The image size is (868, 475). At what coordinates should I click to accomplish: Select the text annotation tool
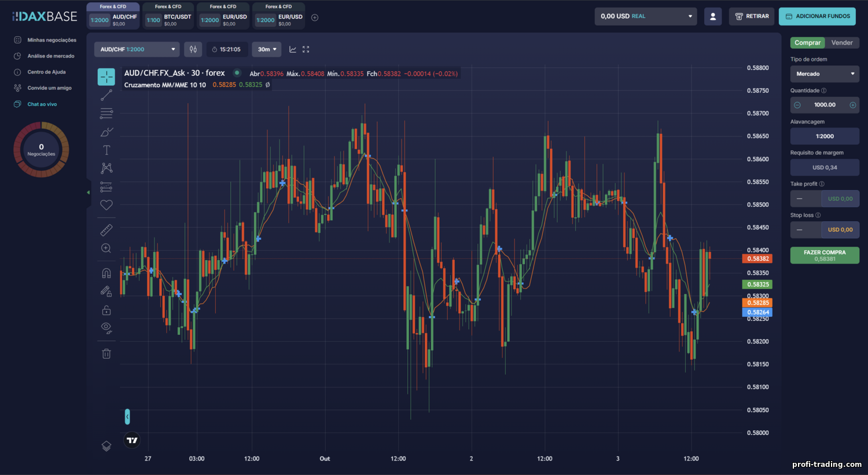(106, 150)
